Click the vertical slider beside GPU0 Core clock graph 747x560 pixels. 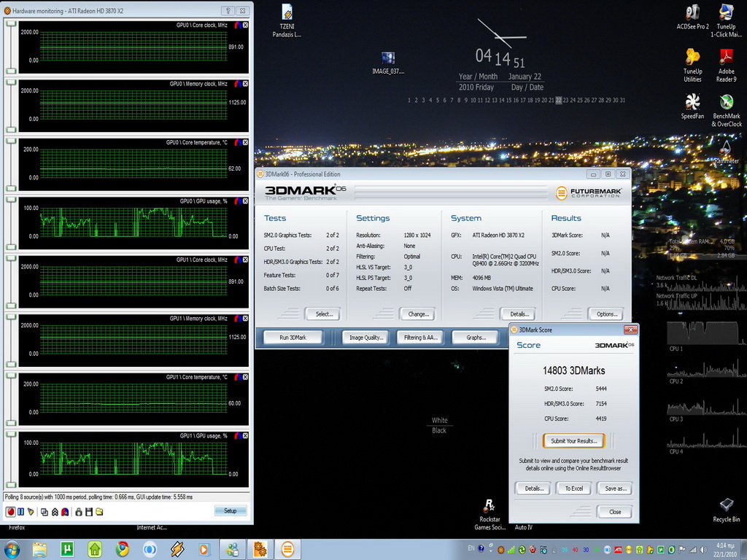tap(11, 46)
